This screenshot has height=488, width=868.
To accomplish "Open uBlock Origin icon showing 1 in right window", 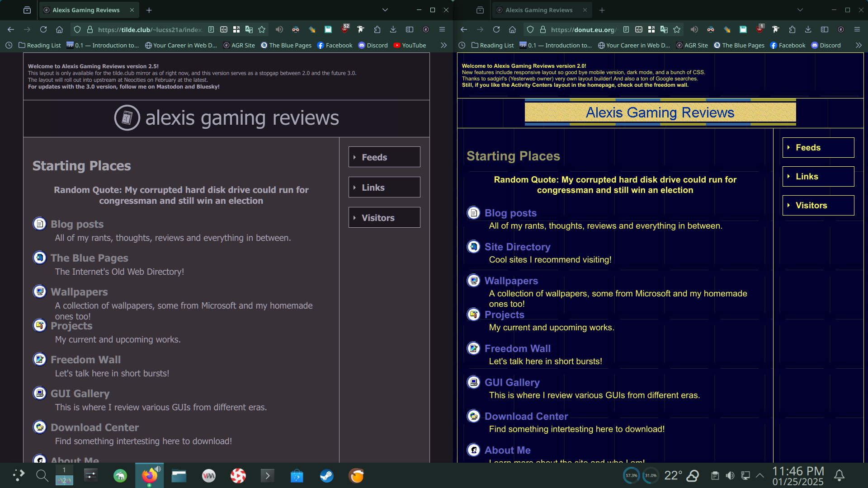I will tap(760, 29).
